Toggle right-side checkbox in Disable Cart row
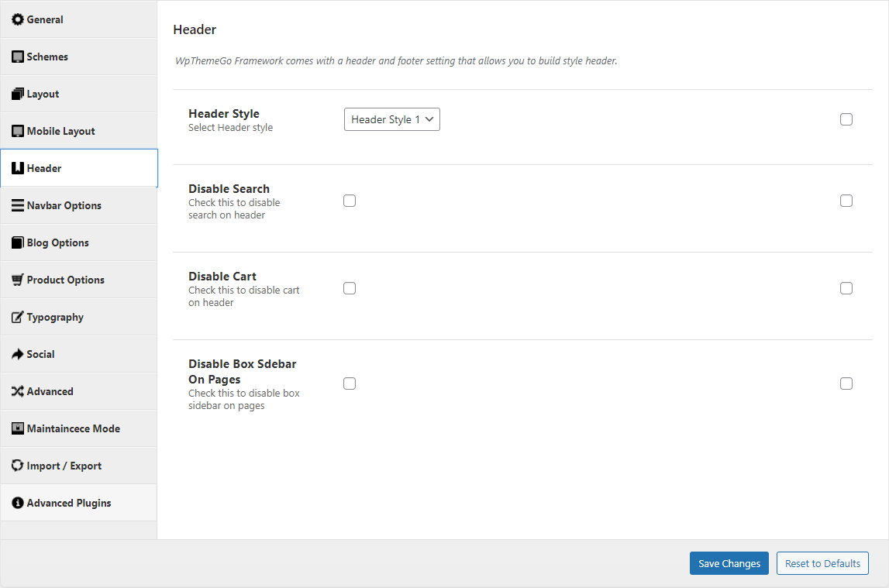This screenshot has width=889, height=588. coord(846,288)
